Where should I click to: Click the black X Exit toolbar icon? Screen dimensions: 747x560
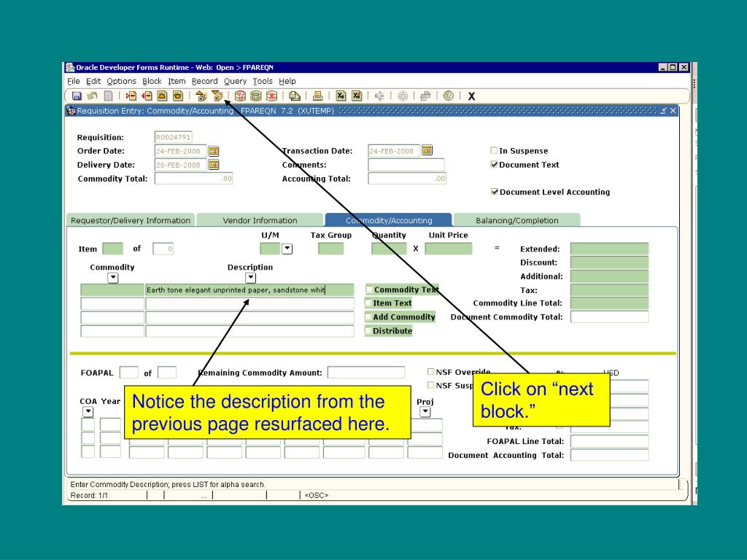click(x=472, y=96)
